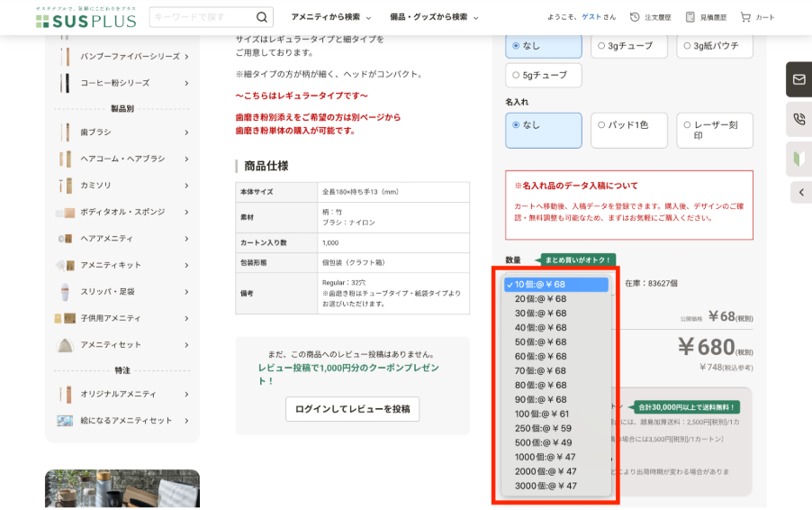Choose 50個:@￥68 quantity option
This screenshot has width=812, height=510.
pyautogui.click(x=555, y=342)
